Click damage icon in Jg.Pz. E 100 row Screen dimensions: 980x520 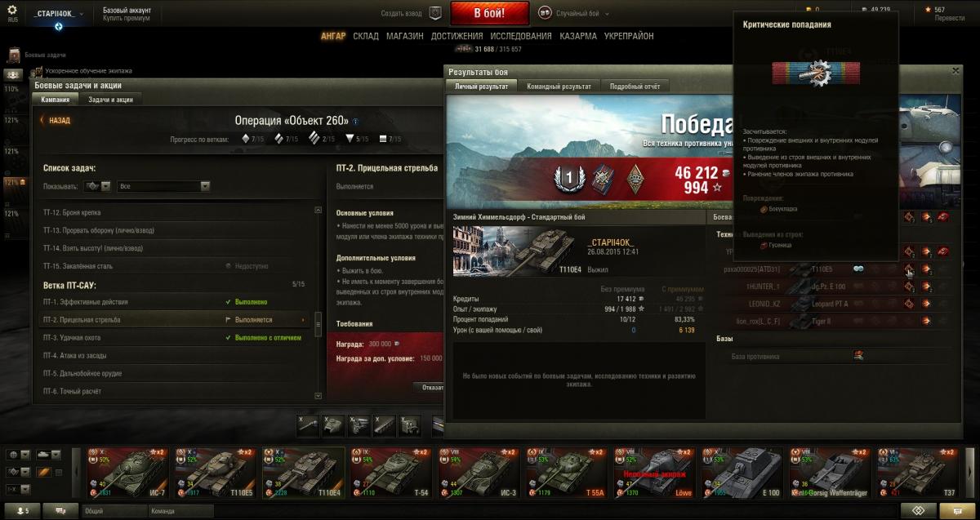(x=927, y=286)
